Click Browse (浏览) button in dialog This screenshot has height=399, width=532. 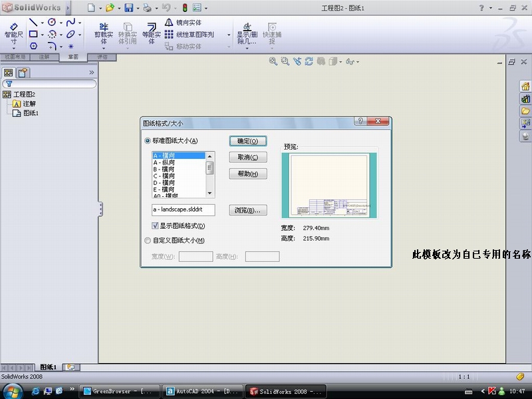pos(248,210)
